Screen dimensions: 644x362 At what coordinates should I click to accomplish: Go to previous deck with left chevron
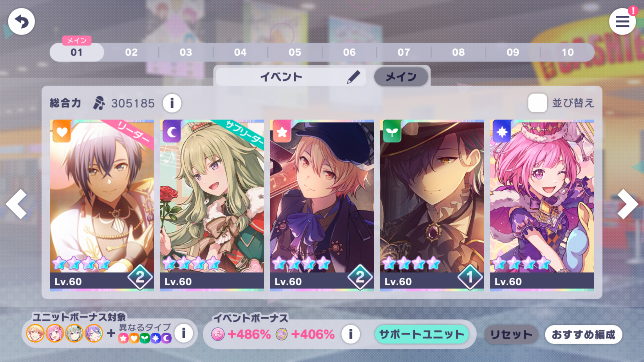(16, 204)
